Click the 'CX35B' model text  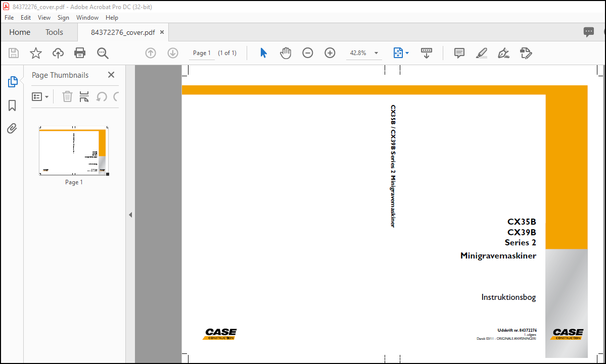click(x=522, y=222)
